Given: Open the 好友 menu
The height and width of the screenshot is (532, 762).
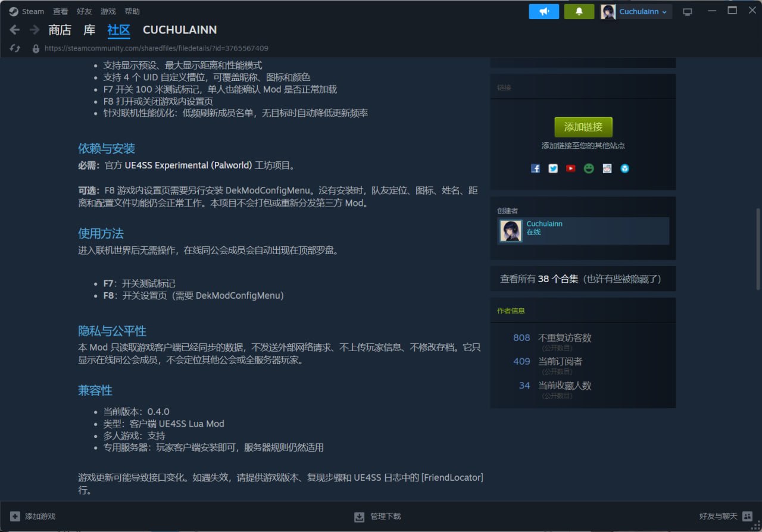Looking at the screenshot, I should 85,11.
